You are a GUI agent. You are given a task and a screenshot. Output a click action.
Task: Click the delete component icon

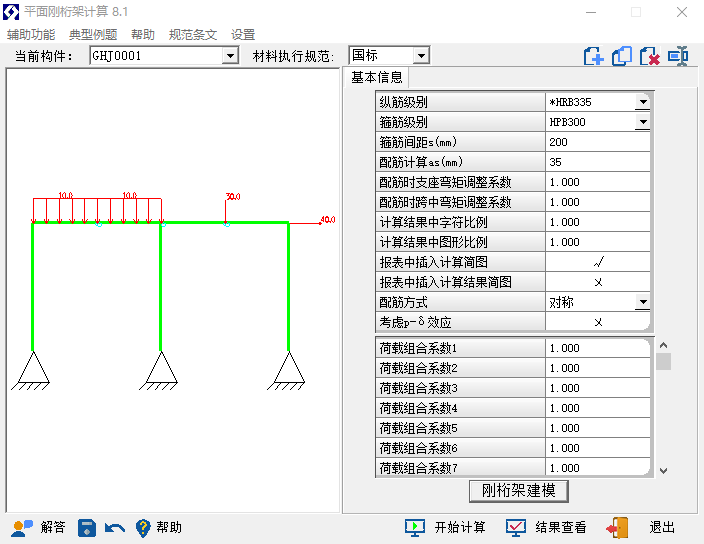click(650, 56)
